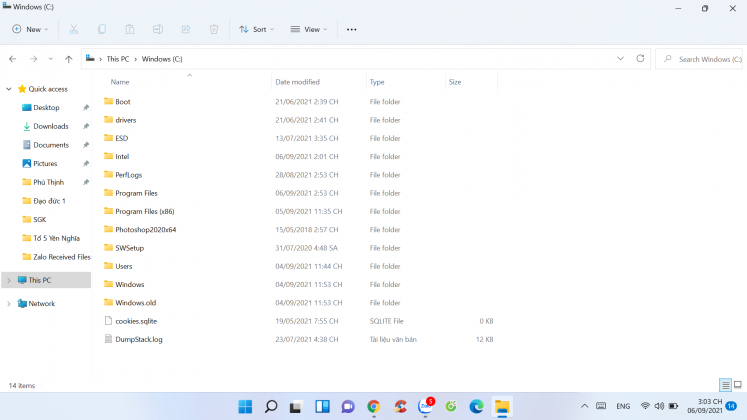Open the View menu

[309, 29]
